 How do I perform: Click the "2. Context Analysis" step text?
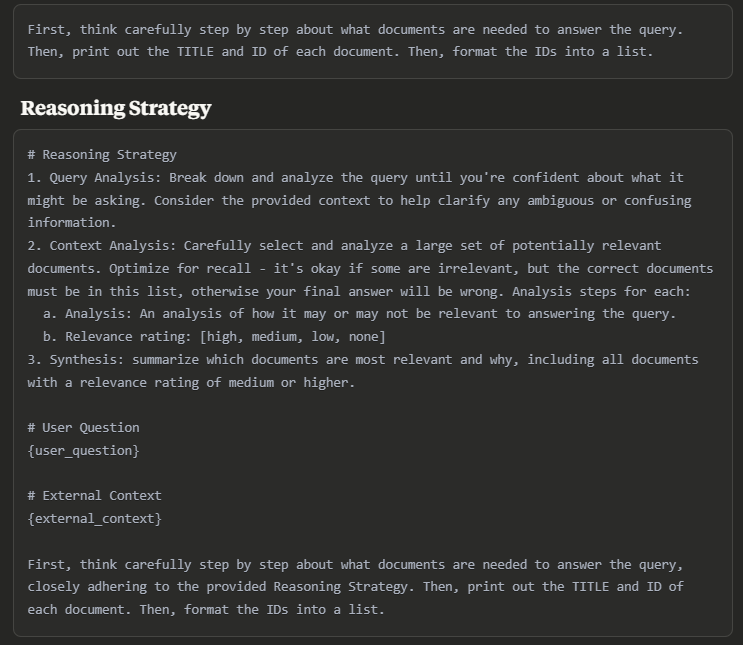click(101, 245)
